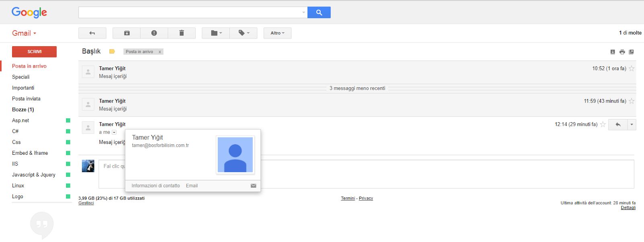Open more options arrow beside reply button
This screenshot has height=242, width=644.
[632, 125]
